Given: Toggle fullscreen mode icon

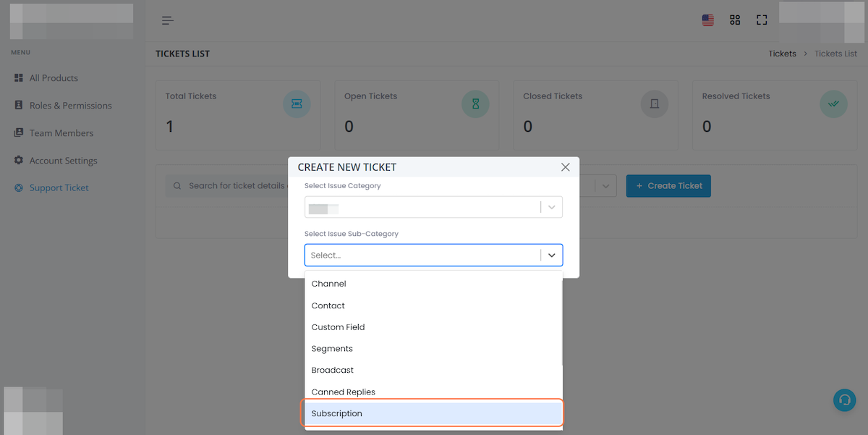Looking at the screenshot, I should point(762,20).
